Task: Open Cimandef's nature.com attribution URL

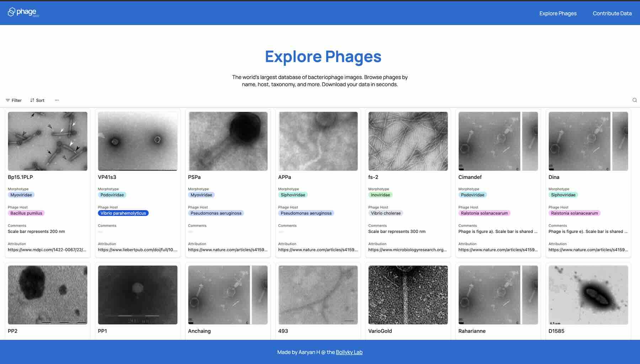Action: tap(498, 250)
